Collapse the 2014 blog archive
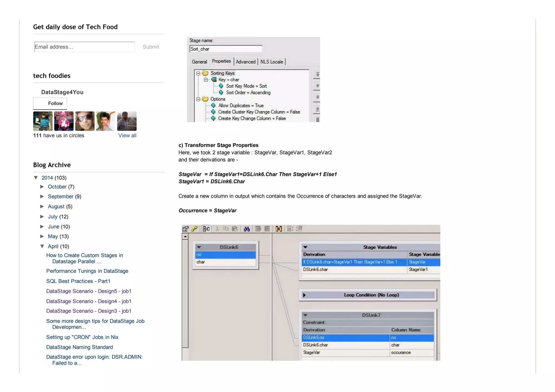 pyautogui.click(x=36, y=178)
